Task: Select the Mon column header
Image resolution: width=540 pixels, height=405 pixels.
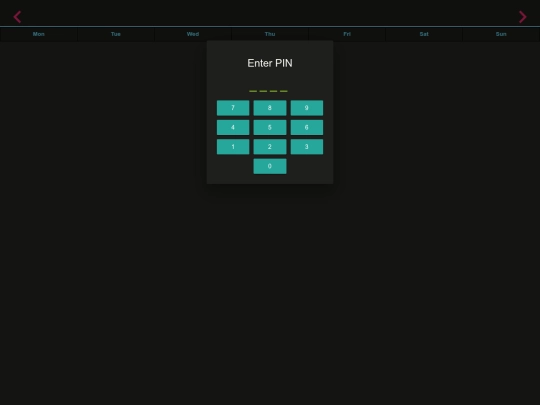Action: 39,34
